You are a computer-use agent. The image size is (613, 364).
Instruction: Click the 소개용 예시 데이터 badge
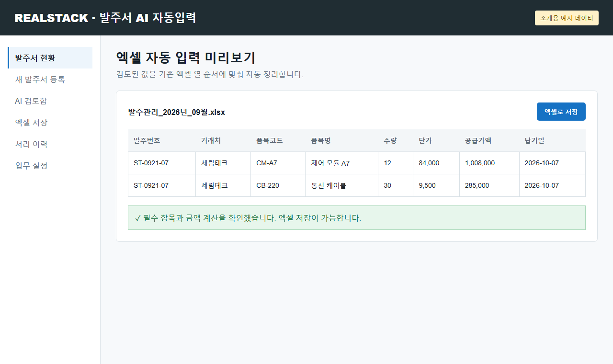pyautogui.click(x=567, y=18)
